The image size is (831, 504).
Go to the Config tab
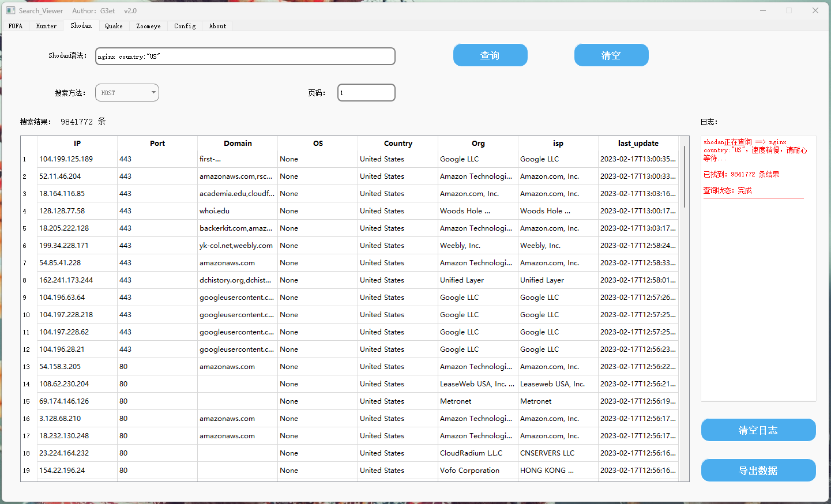tap(185, 26)
